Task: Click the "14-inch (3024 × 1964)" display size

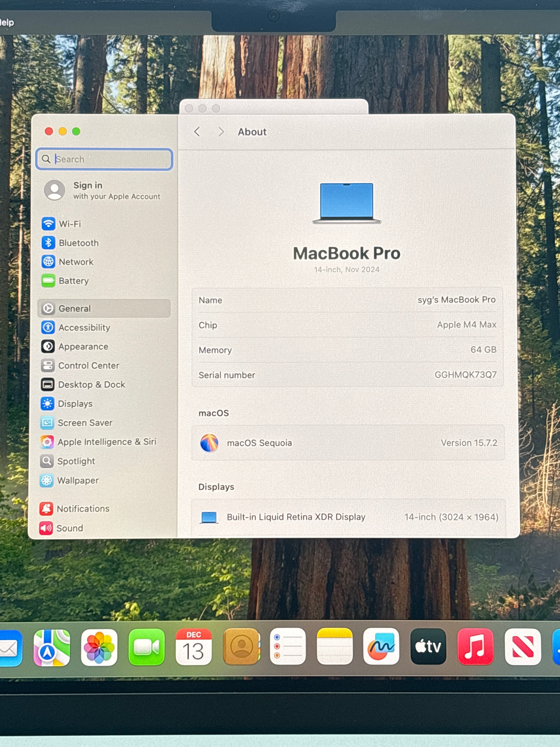Action: click(452, 517)
